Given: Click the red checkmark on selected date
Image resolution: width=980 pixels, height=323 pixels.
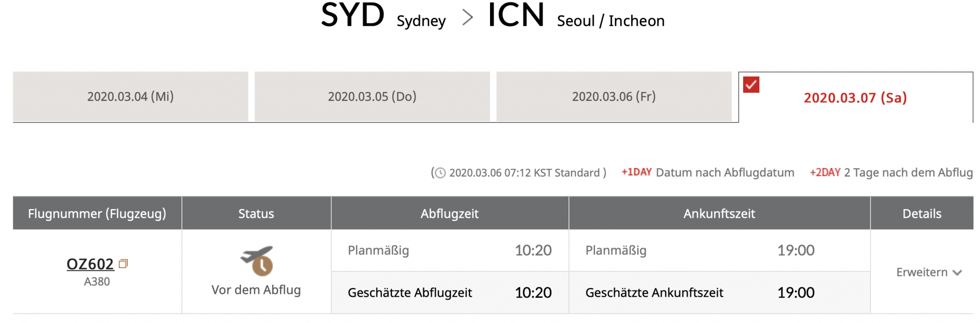Looking at the screenshot, I should click(751, 85).
